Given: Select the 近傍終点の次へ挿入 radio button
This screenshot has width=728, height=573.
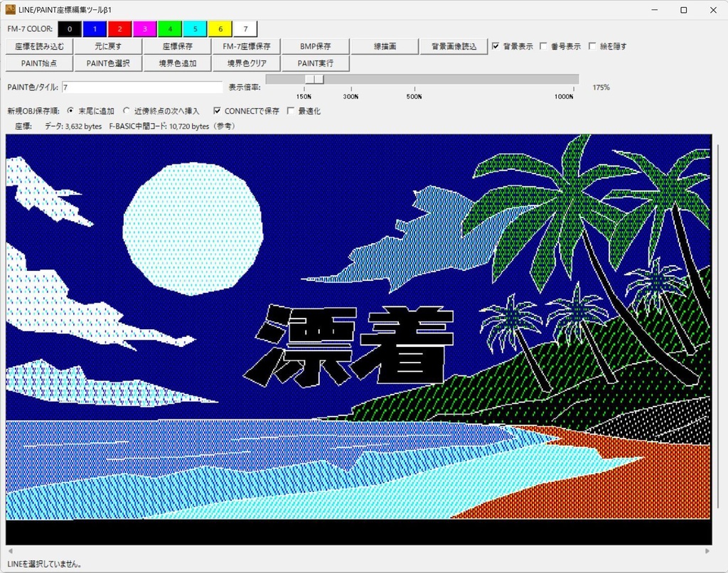Looking at the screenshot, I should click(x=127, y=110).
